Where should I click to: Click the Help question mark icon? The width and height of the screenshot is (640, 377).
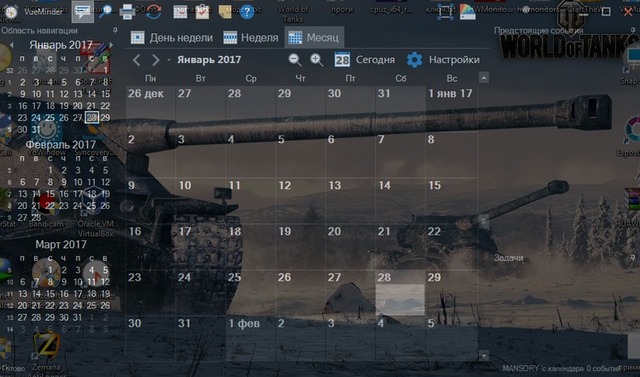pos(247,11)
